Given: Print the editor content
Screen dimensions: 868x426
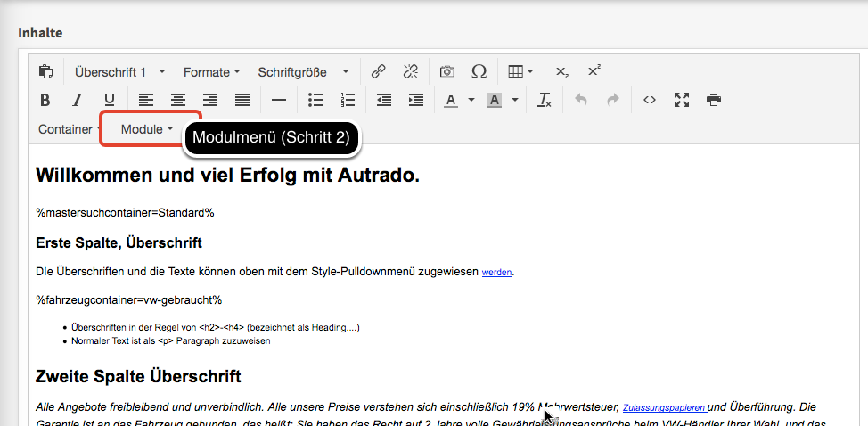Looking at the screenshot, I should coord(713,100).
